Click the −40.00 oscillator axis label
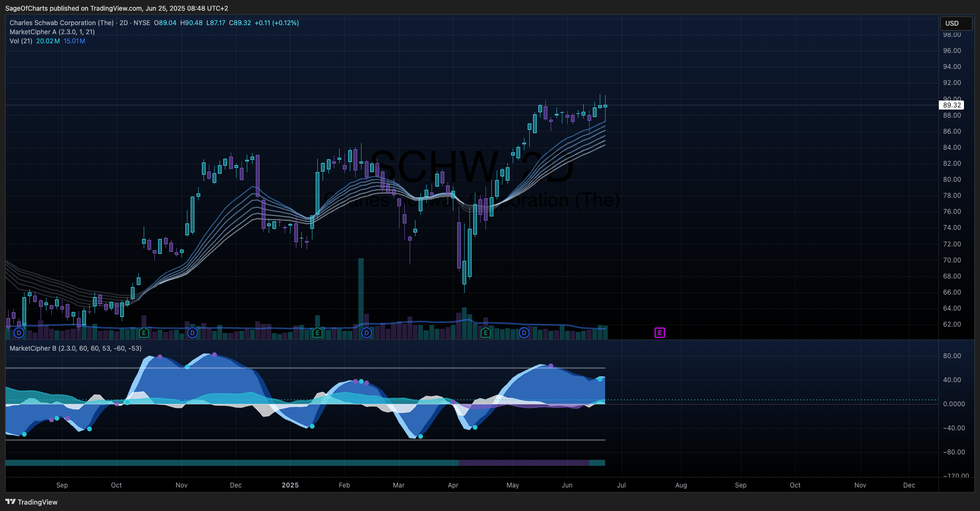Image resolution: width=980 pixels, height=511 pixels. tap(953, 428)
